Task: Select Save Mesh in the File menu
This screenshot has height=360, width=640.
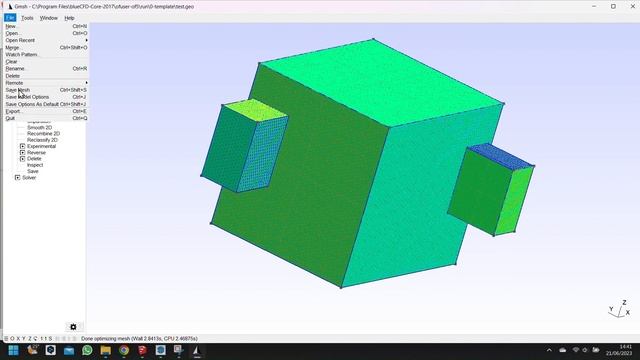Action: click(x=46, y=90)
